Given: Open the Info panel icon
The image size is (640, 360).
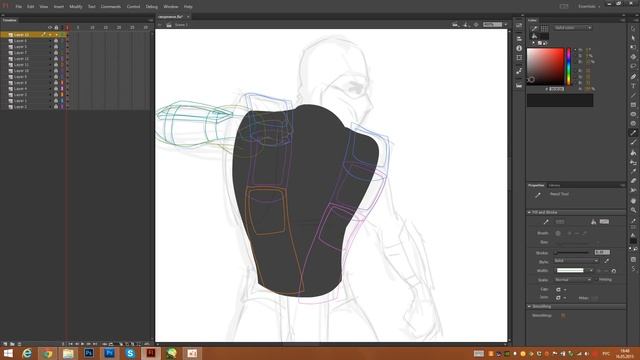Looking at the screenshot, I should 519,48.
